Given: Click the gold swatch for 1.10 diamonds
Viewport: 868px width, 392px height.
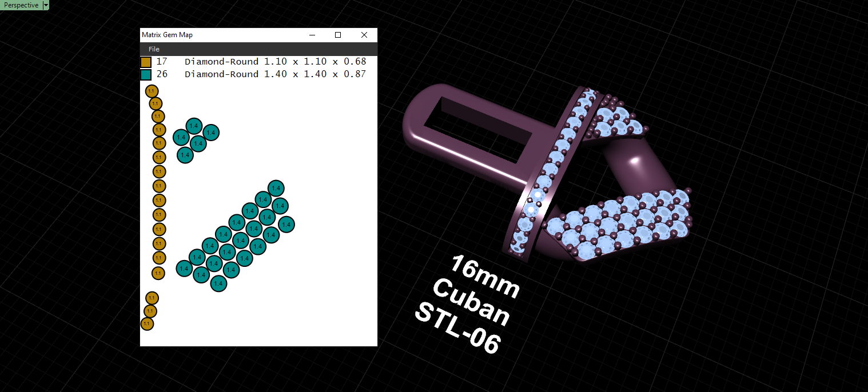Looking at the screenshot, I should coord(146,62).
